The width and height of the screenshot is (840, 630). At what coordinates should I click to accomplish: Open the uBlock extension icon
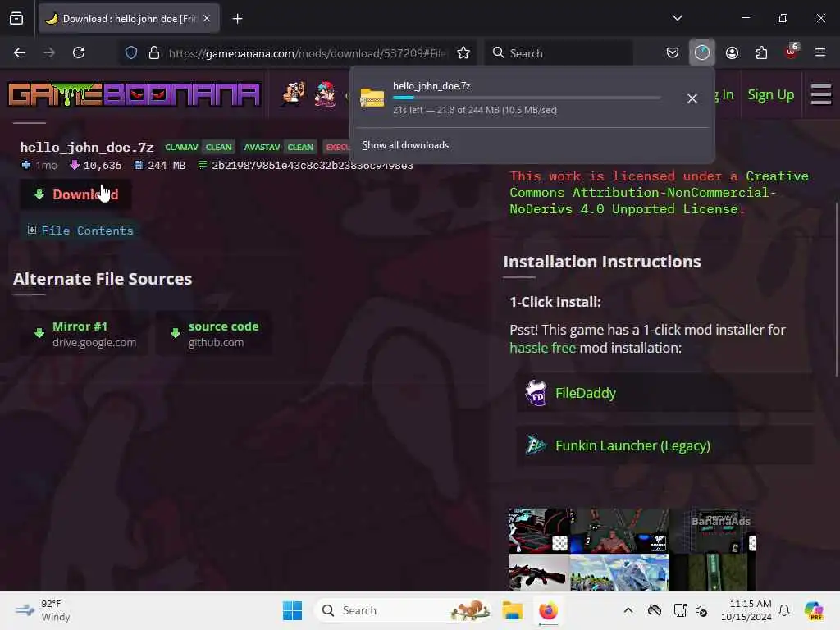[792, 52]
